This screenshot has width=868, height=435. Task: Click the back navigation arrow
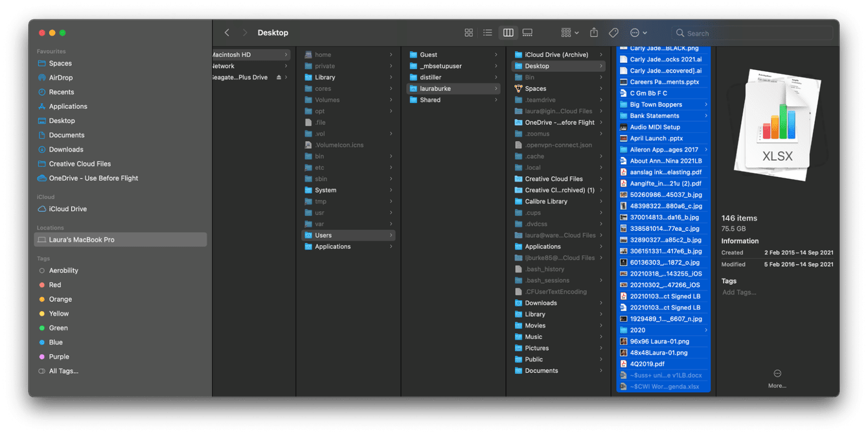[x=227, y=32]
